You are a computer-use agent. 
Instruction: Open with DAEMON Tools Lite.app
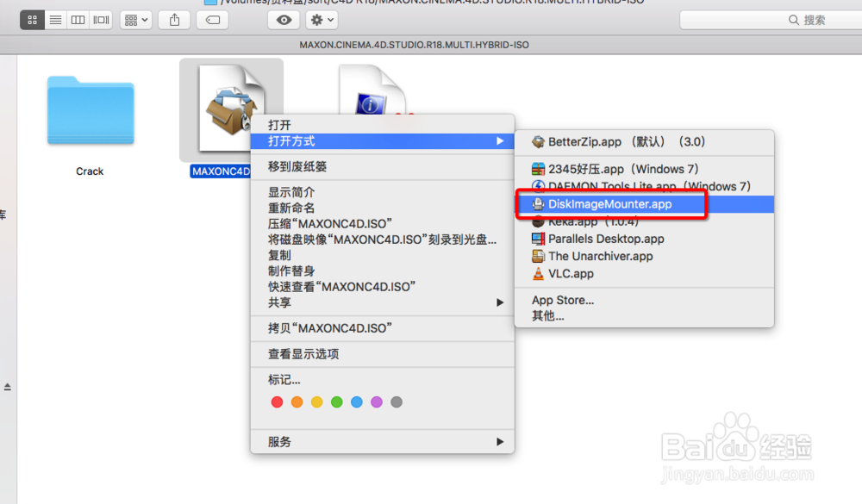point(644,186)
